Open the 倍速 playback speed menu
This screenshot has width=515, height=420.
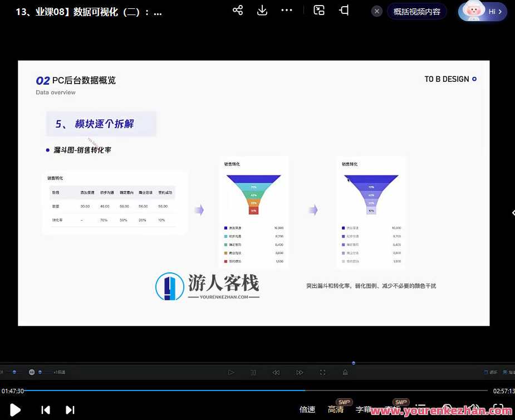pos(307,409)
